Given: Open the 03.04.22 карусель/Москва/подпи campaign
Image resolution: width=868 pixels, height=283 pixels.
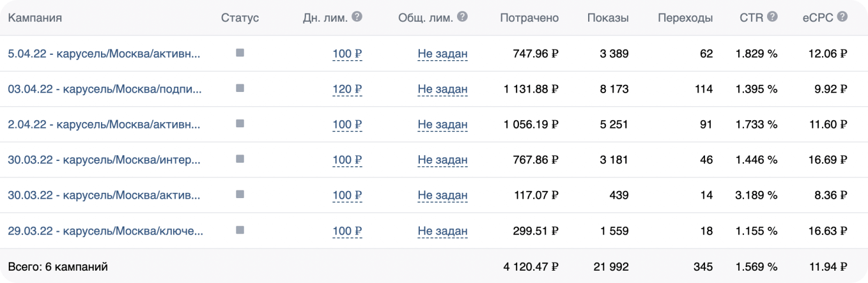Looking at the screenshot, I should pyautogui.click(x=105, y=89).
